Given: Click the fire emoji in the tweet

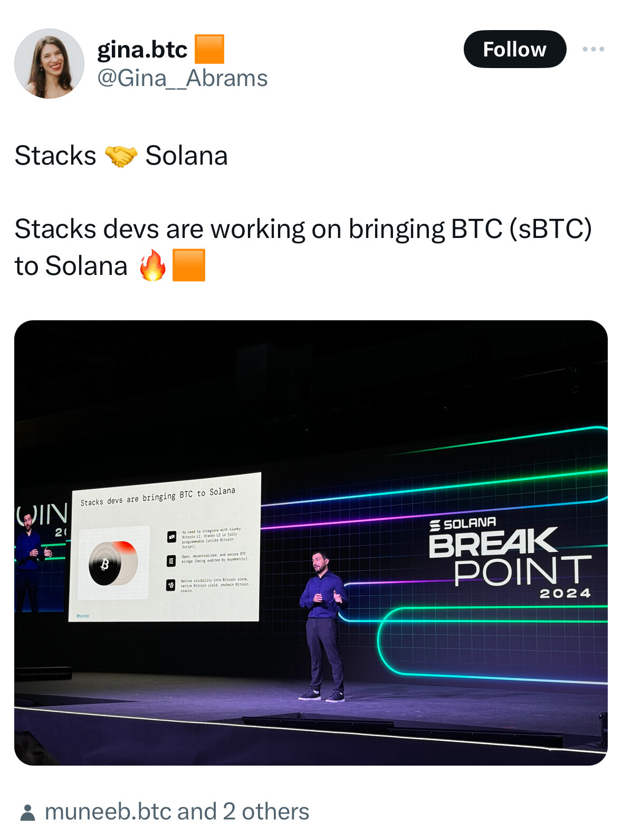Looking at the screenshot, I should tap(152, 265).
